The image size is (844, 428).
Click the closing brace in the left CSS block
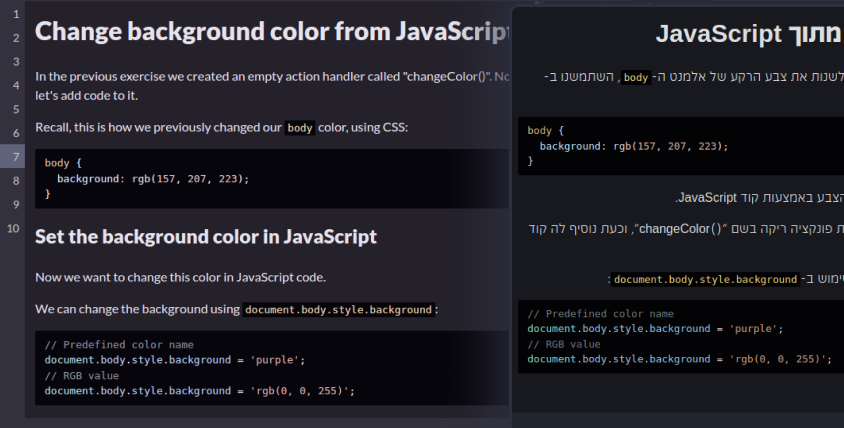tap(47, 193)
